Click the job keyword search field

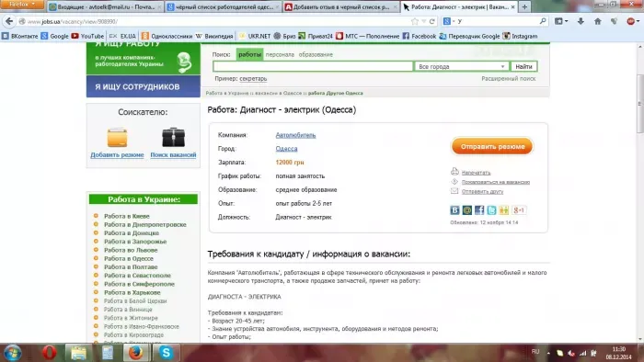pyautogui.click(x=313, y=66)
